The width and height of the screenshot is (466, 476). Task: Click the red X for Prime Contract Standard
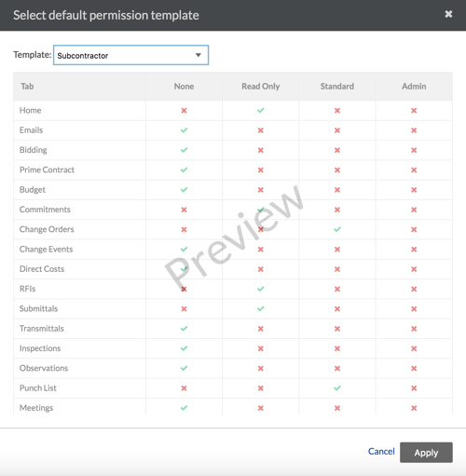pyautogui.click(x=337, y=170)
